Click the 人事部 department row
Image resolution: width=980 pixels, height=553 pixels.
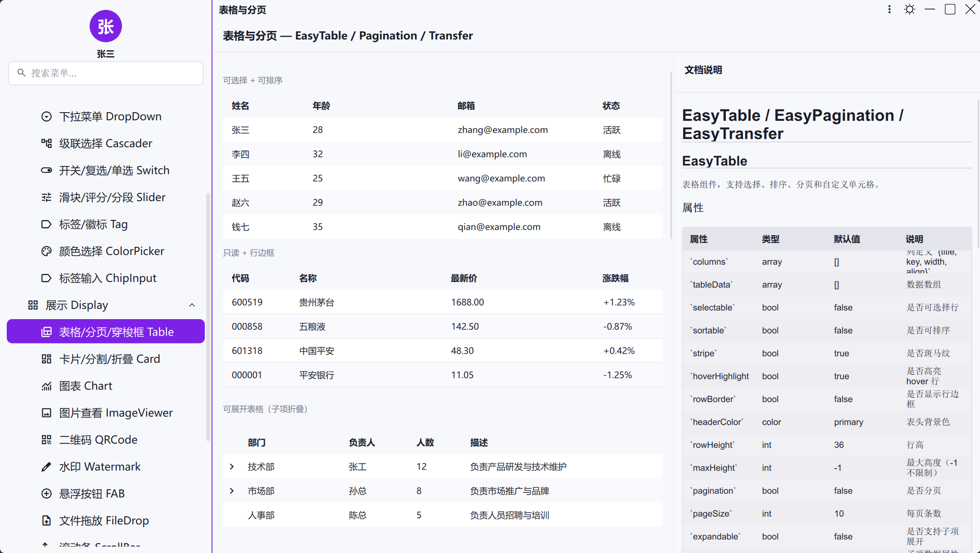tap(442, 515)
